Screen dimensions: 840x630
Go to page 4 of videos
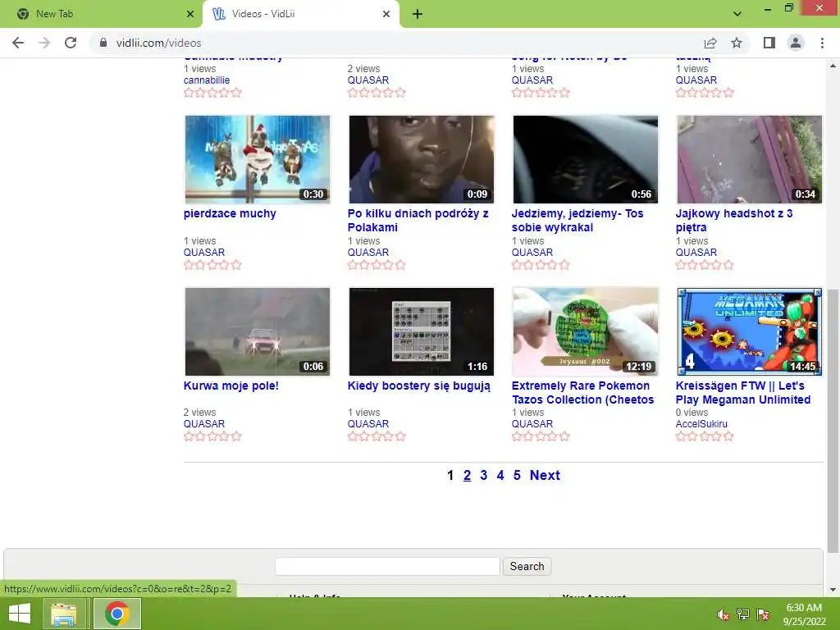(x=500, y=475)
